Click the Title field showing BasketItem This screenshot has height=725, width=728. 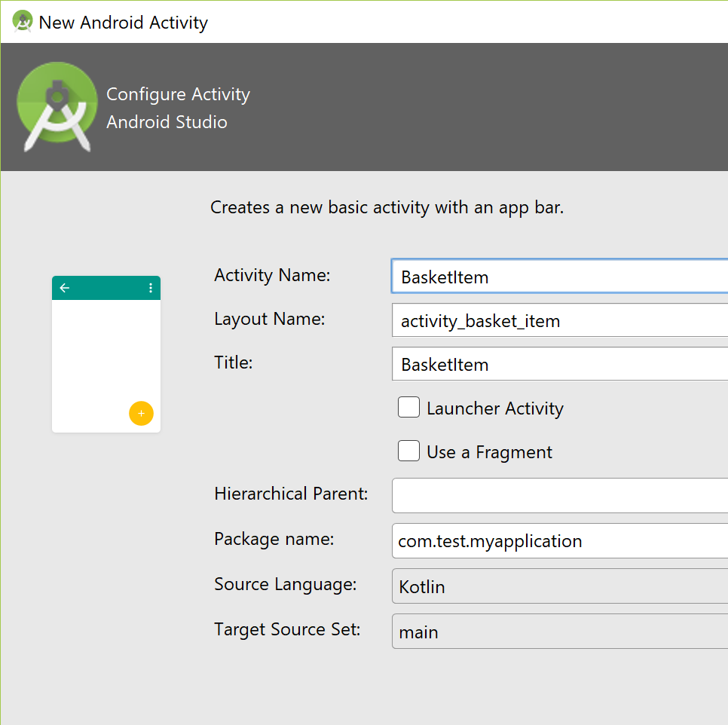[560, 364]
